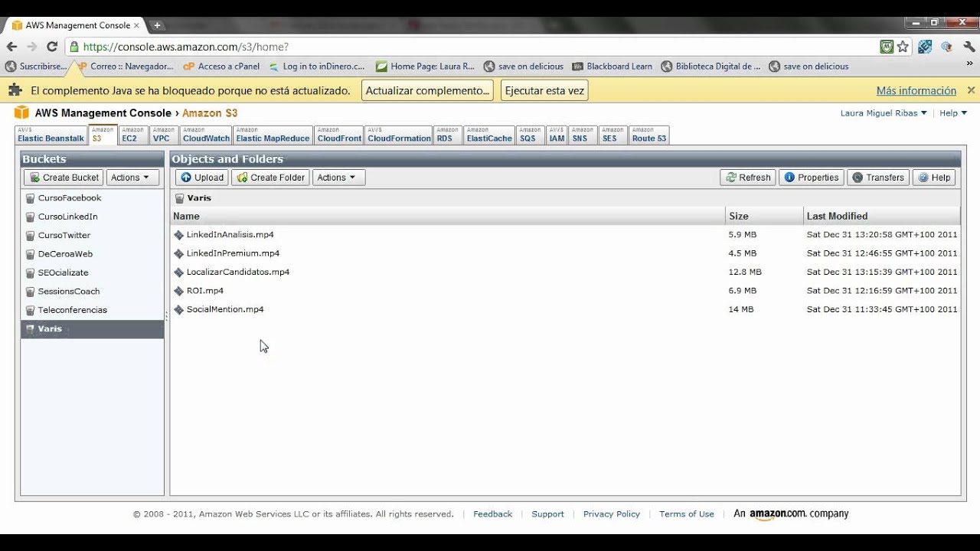Image resolution: width=980 pixels, height=551 pixels.
Task: Click the file icon of LinkedInPremium.mp4
Action: tap(179, 253)
